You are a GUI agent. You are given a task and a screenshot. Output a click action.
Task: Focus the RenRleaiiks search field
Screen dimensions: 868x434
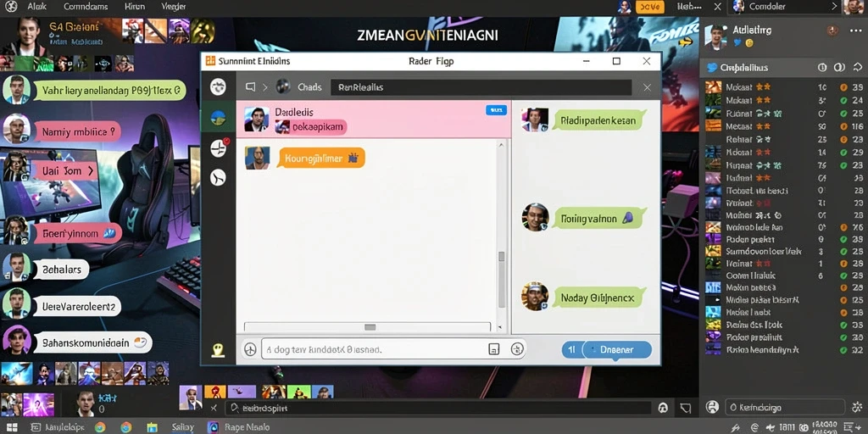(x=481, y=87)
